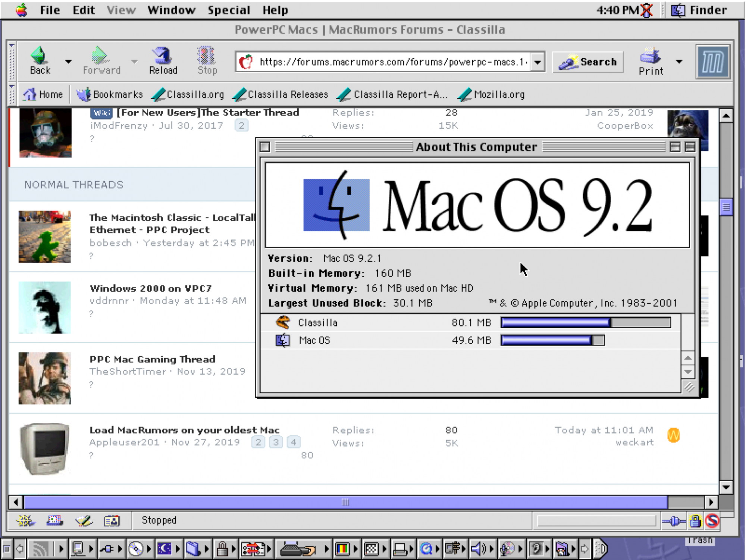Click the page's horizontal scrollbar thumb
Screen dimensions: 746x560
point(345,502)
